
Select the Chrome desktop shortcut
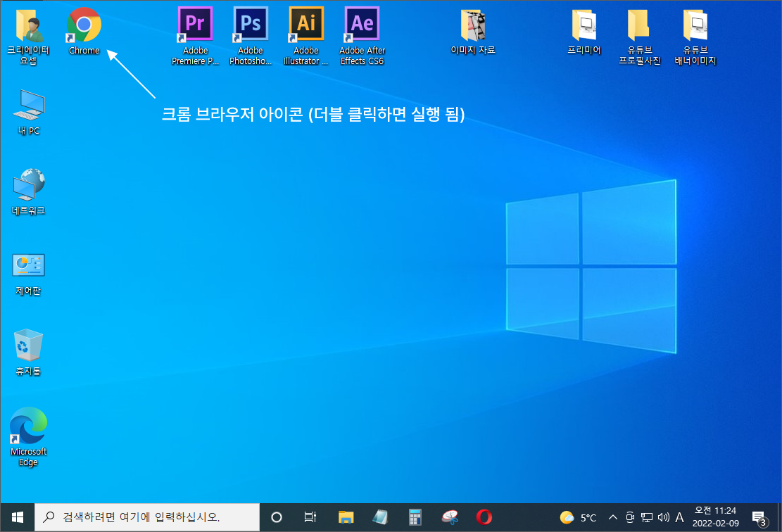[84, 31]
